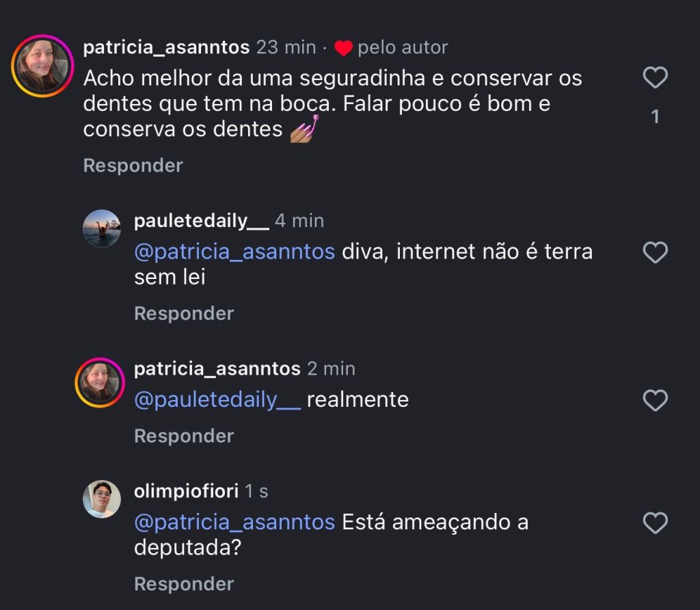The image size is (700, 610).
Task: View the like count "1" on the top comment
Action: (x=656, y=117)
